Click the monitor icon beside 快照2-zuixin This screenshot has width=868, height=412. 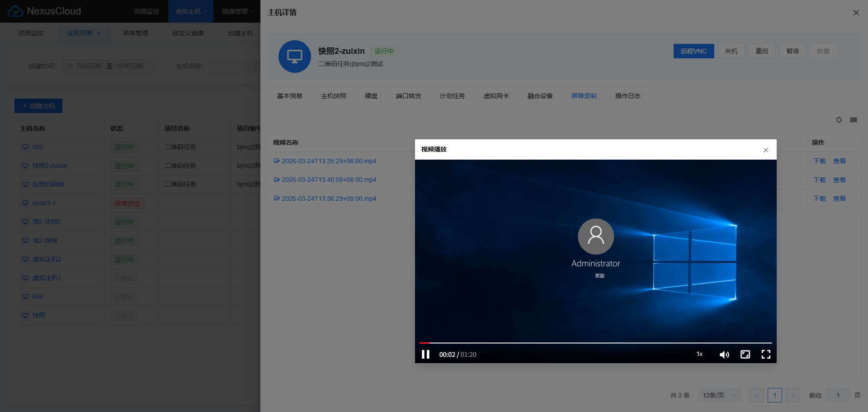click(x=25, y=166)
